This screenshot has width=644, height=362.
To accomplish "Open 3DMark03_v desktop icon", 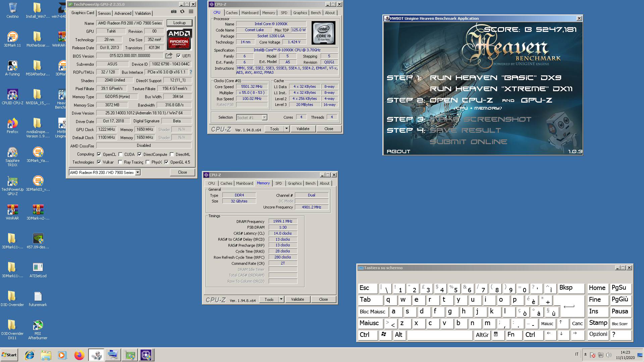I will [38, 183].
